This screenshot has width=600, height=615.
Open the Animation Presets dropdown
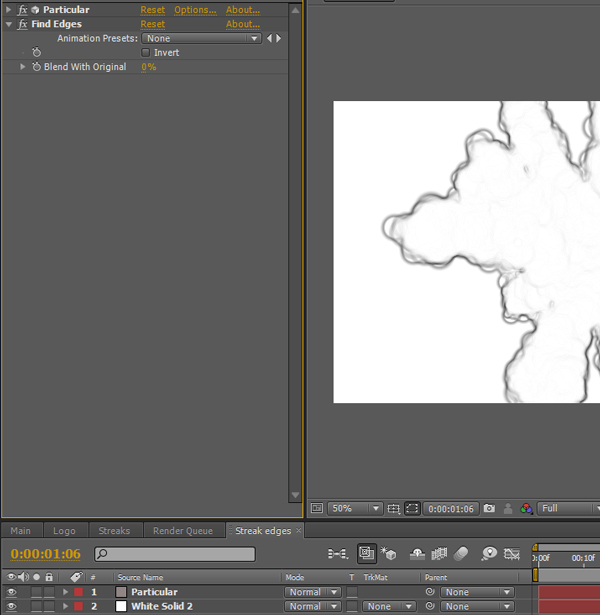coord(202,38)
